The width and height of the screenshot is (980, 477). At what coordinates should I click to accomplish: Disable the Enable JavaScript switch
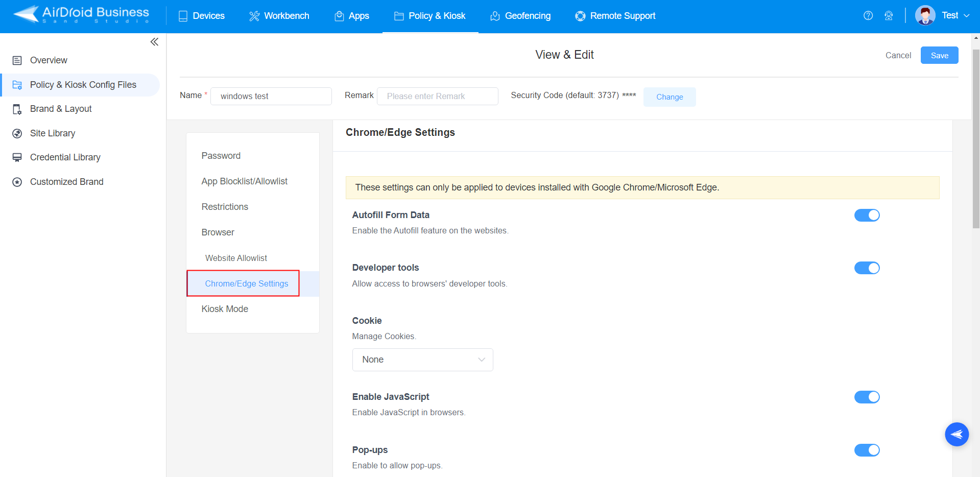[x=867, y=397]
